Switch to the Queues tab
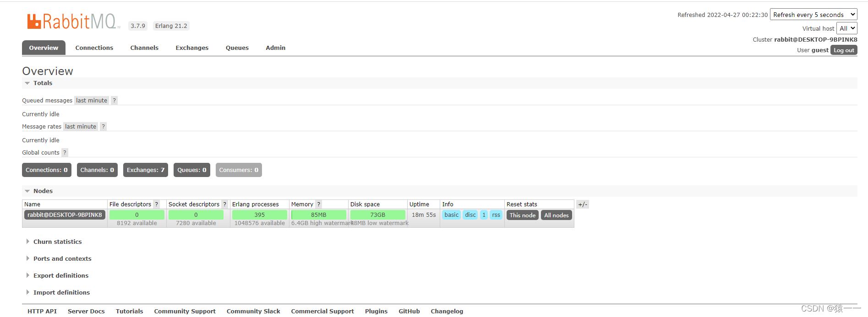The image size is (868, 317). [237, 48]
